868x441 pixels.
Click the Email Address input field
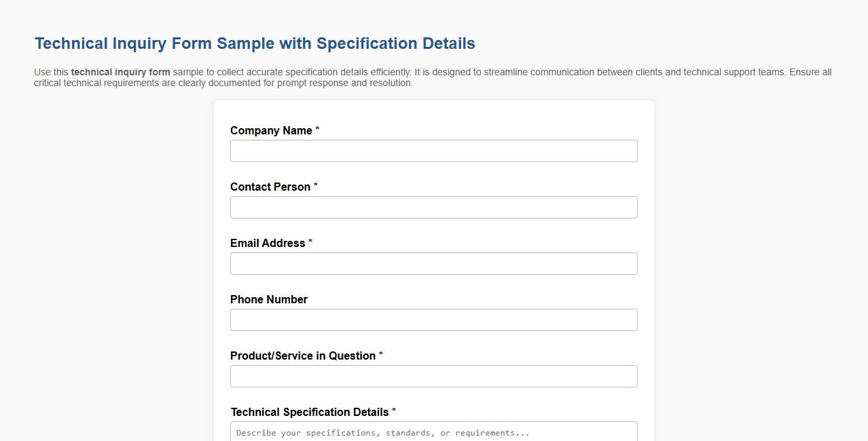tap(433, 263)
